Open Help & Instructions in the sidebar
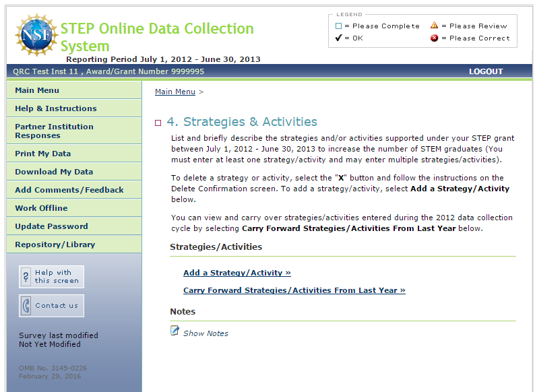535x392 pixels. click(56, 108)
